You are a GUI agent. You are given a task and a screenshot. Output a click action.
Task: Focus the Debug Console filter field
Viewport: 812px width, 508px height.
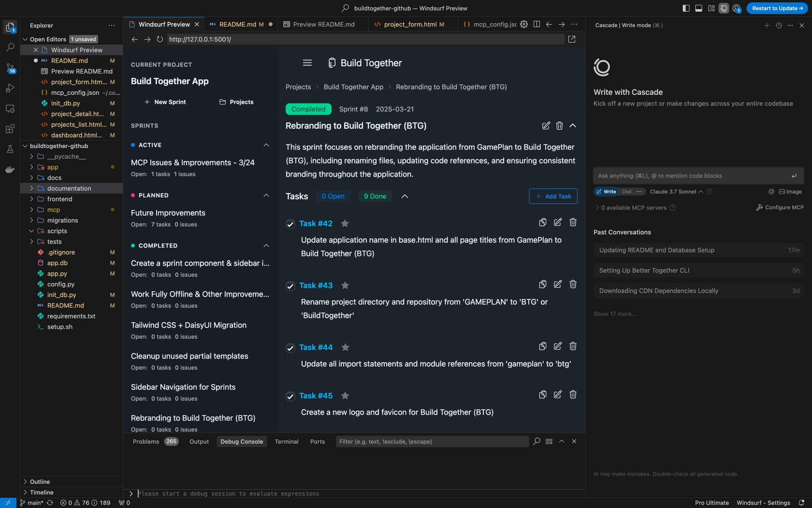(432, 442)
